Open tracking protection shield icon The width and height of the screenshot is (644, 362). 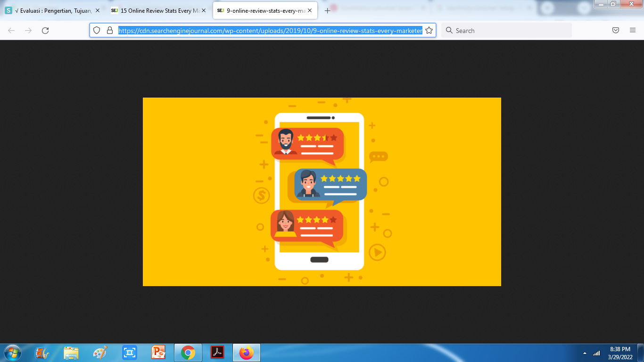click(97, 31)
